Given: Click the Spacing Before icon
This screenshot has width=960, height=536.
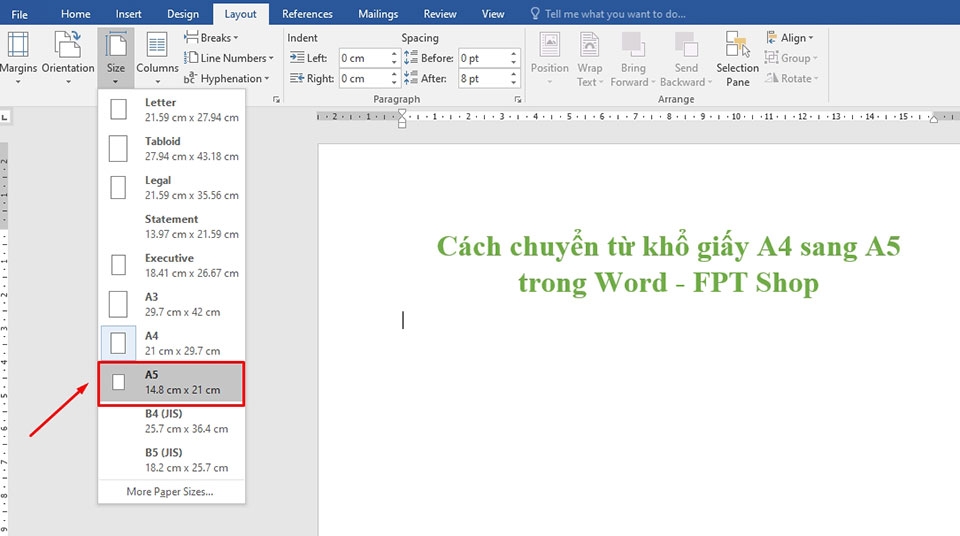Looking at the screenshot, I should (411, 58).
